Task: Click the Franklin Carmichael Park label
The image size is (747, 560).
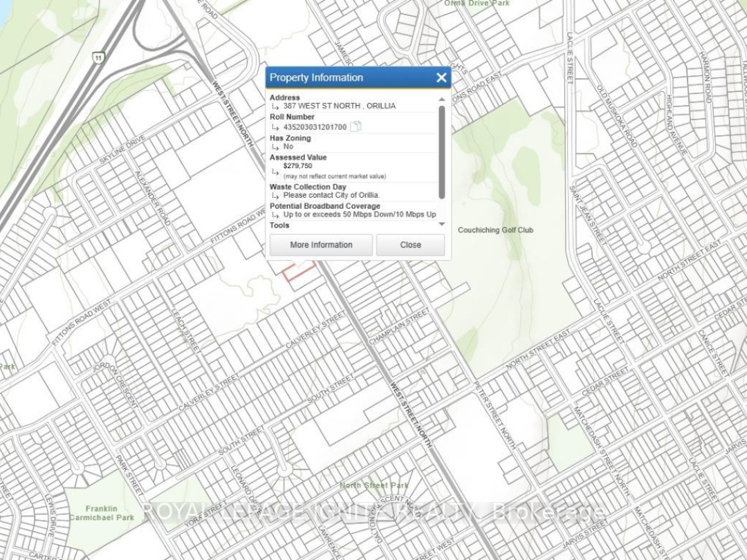Action: tap(101, 513)
